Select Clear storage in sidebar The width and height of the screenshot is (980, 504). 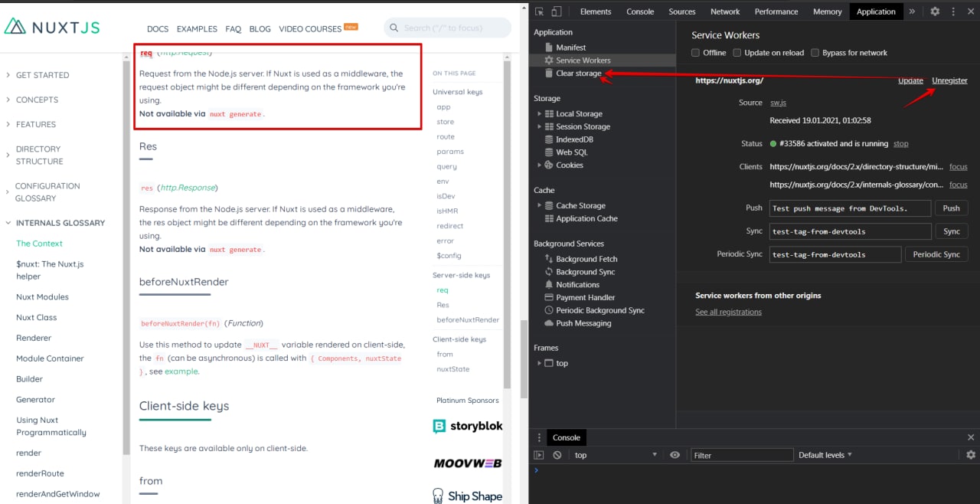(578, 73)
